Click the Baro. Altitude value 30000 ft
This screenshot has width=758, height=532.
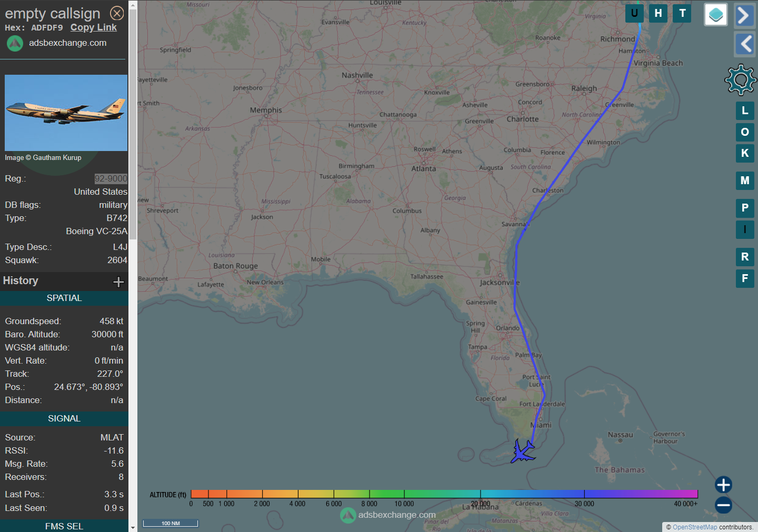[x=107, y=335]
